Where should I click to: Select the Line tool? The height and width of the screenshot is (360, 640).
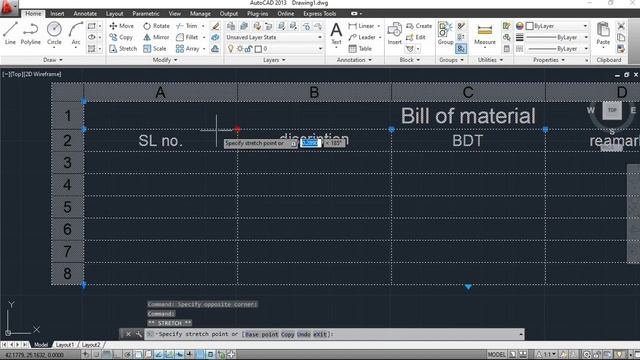[x=10, y=33]
